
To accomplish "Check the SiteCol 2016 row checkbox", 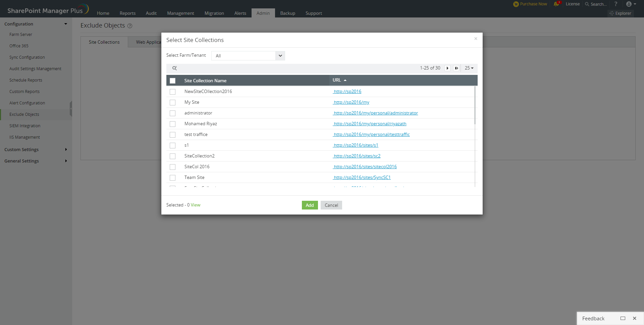I will click(x=172, y=167).
